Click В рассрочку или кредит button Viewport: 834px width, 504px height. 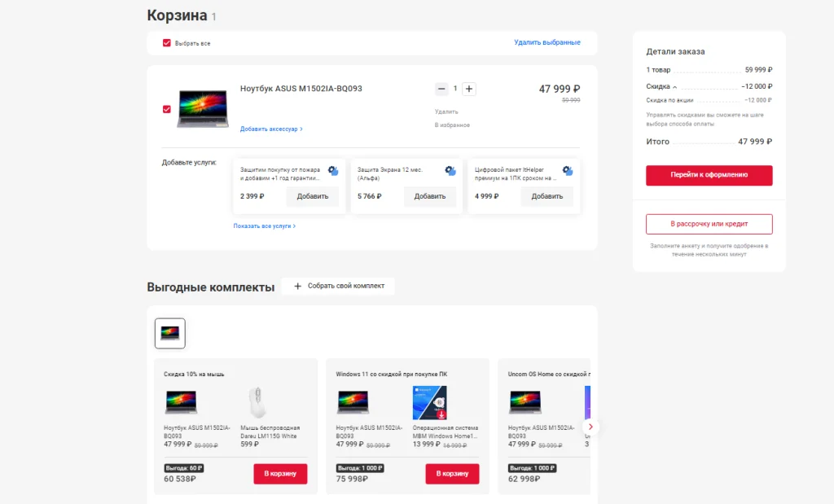pos(709,224)
